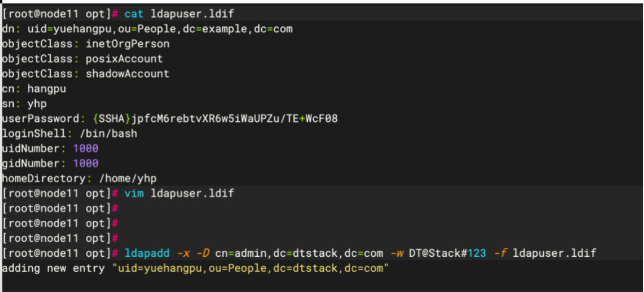644x292 pixels.
Task: Click the sn value 'yhp'
Action: click(37, 103)
